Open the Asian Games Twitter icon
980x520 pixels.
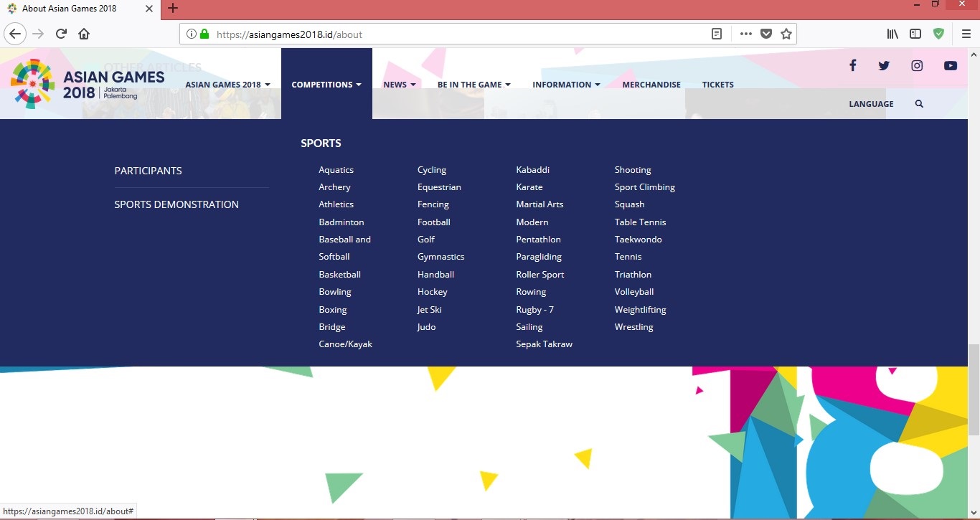click(884, 66)
